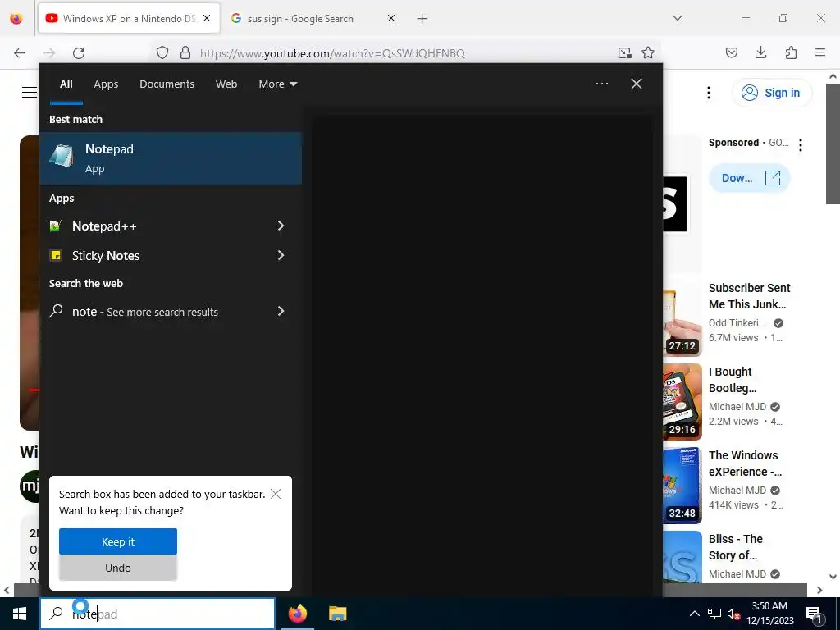The image size is (840, 630).
Task: Click the Sticky Notes app icon
Action: [55, 256]
